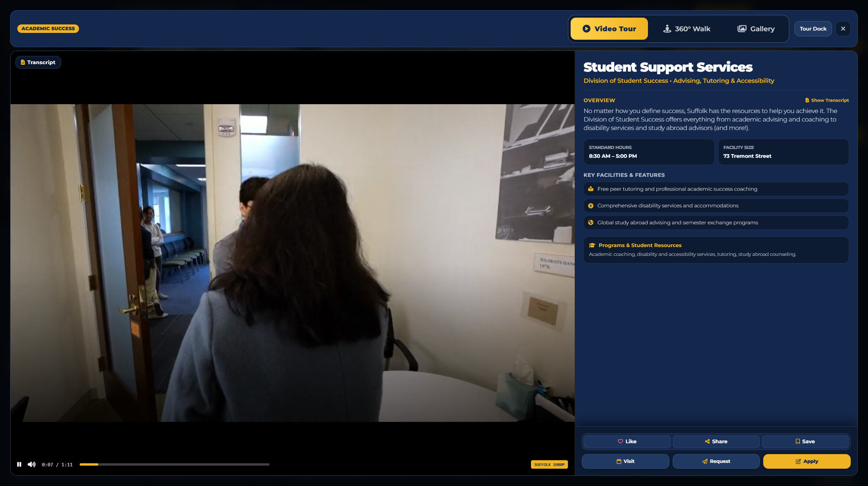Open the Transcript overlay button

38,62
